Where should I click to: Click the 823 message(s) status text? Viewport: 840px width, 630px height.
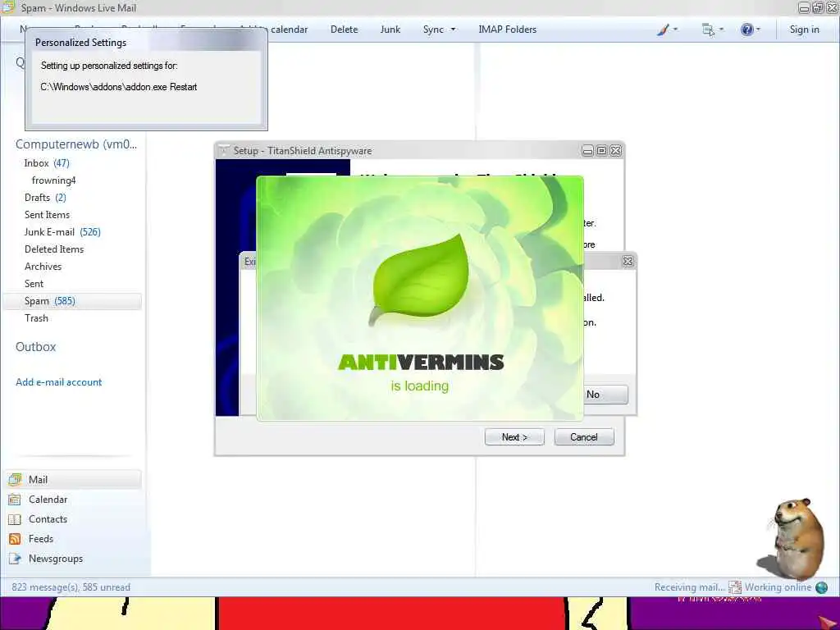pyautogui.click(x=71, y=587)
